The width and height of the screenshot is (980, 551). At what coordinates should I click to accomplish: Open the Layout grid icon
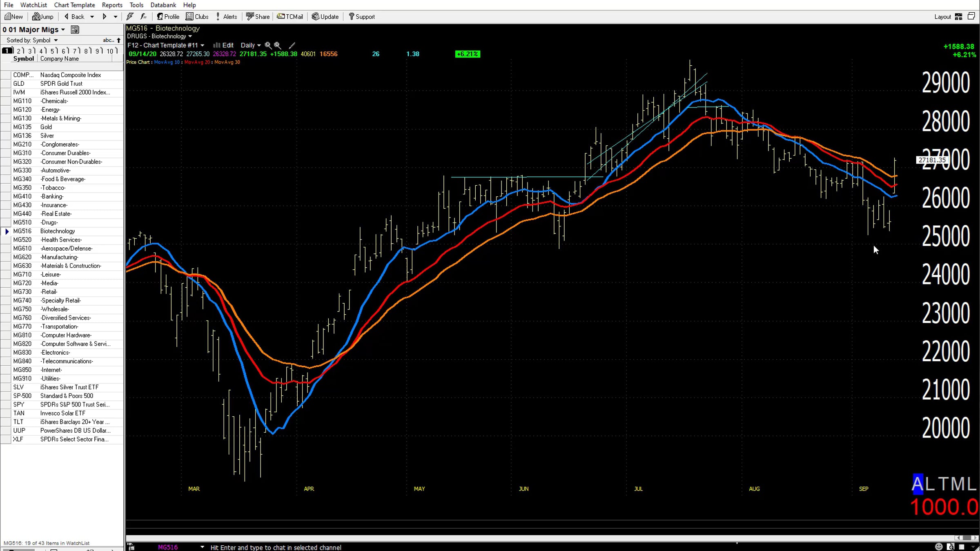point(959,17)
